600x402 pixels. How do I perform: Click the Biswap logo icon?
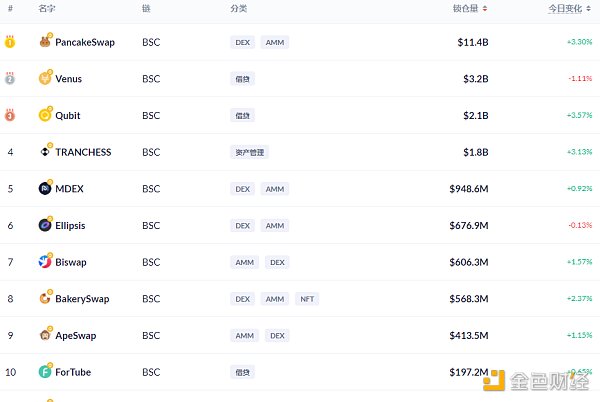tap(45, 262)
